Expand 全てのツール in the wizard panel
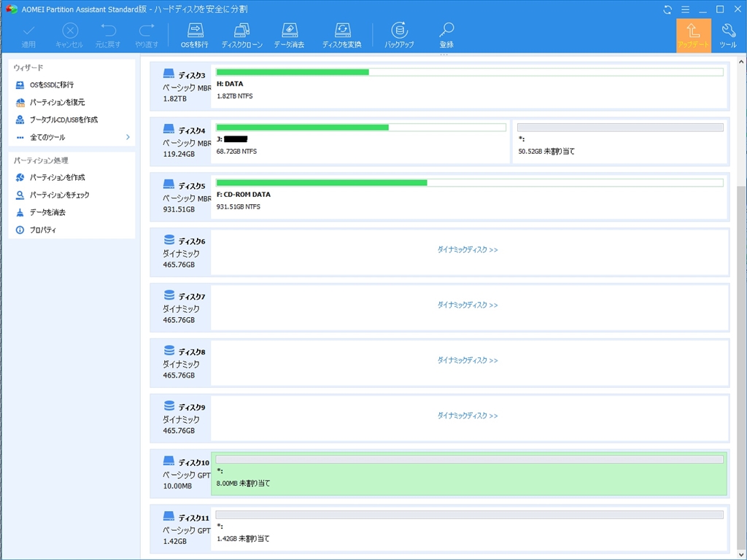Viewport: 747px width, 560px height. 72,137
